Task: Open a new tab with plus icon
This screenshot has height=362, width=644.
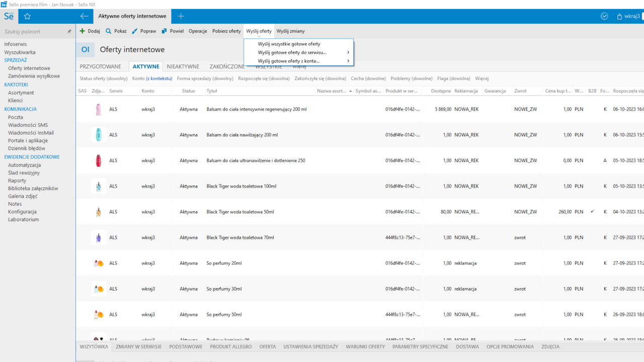Action: point(181,16)
